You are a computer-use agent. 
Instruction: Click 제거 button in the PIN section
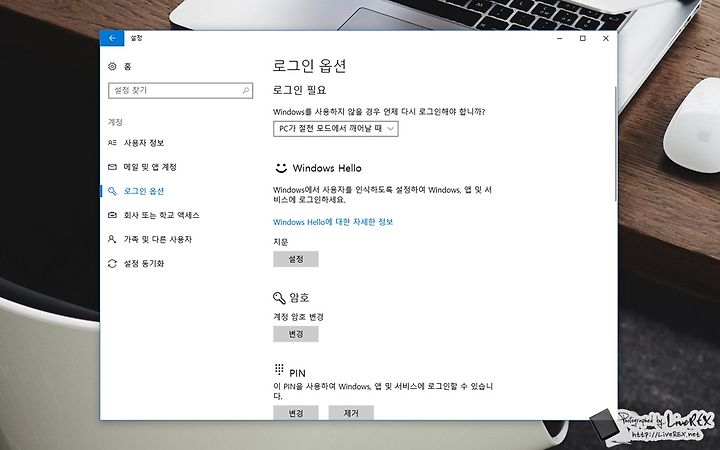pyautogui.click(x=351, y=412)
